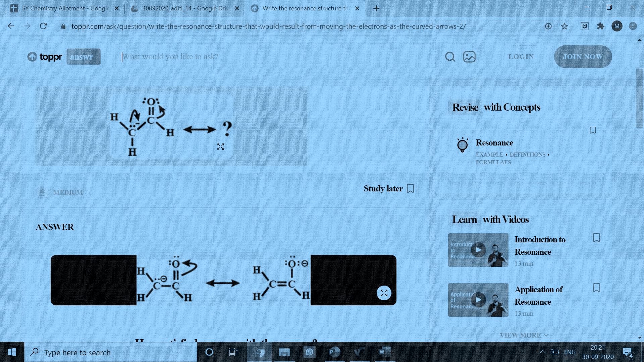
Task: Open the browser extensions puzzle icon
Action: pyautogui.click(x=600, y=26)
